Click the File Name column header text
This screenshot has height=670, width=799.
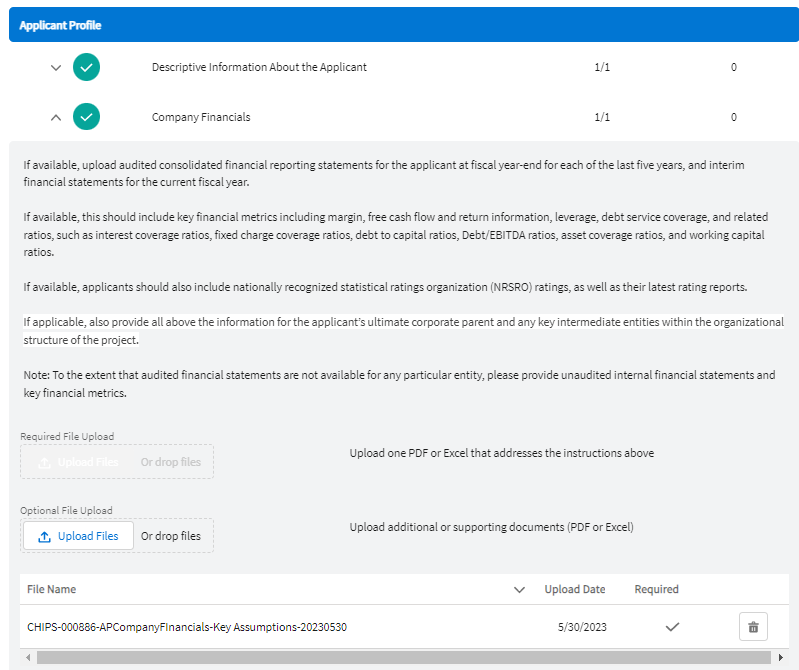click(x=51, y=590)
